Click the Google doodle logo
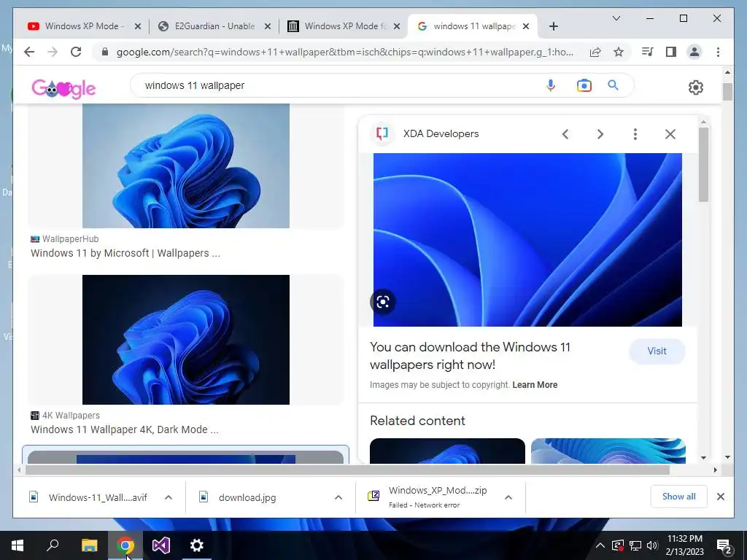The width and height of the screenshot is (747, 560). [x=63, y=87]
